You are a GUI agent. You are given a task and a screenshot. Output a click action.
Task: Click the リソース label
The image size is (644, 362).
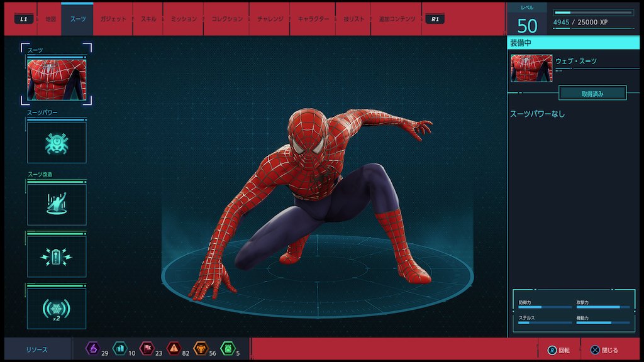point(37,349)
